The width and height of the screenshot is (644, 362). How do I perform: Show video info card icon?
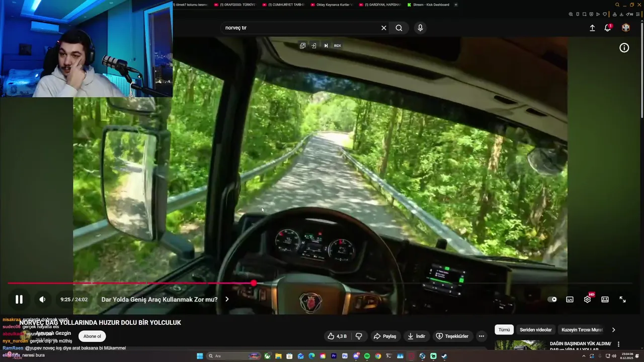tap(624, 48)
